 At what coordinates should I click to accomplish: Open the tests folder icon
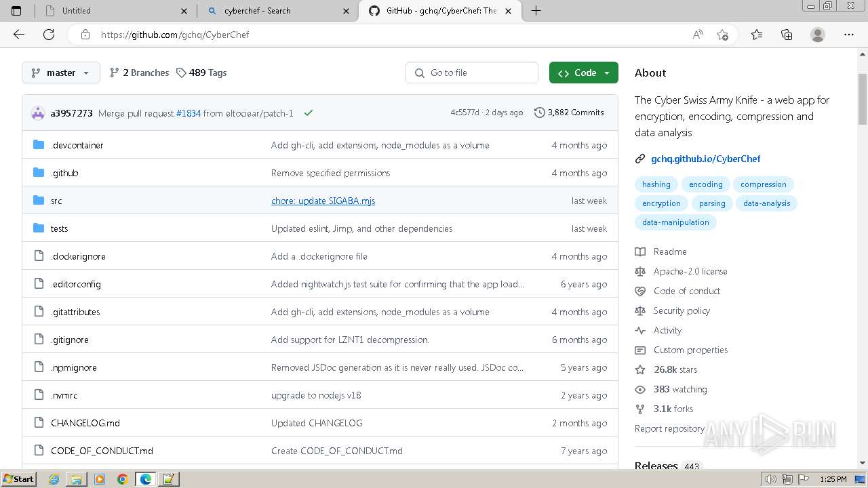(39, 228)
